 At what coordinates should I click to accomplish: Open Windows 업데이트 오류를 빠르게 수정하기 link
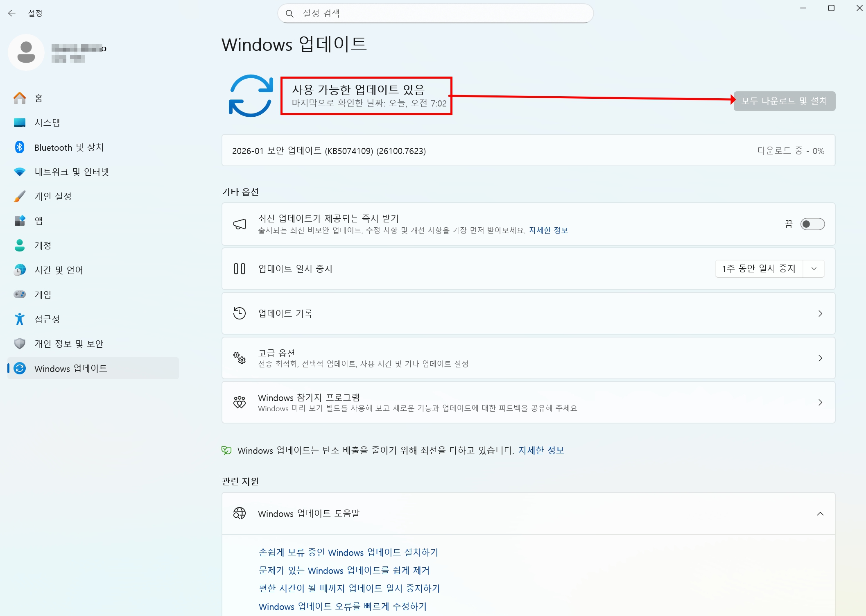343,606
